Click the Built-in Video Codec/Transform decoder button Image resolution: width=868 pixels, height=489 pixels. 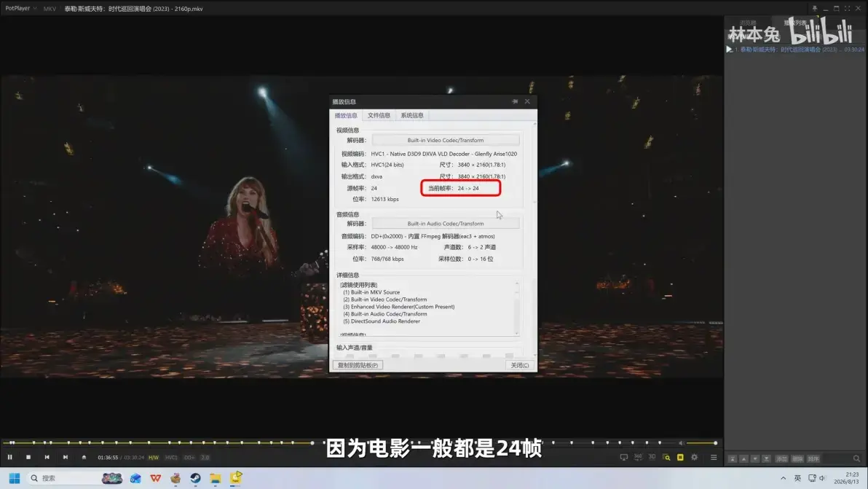[446, 140]
